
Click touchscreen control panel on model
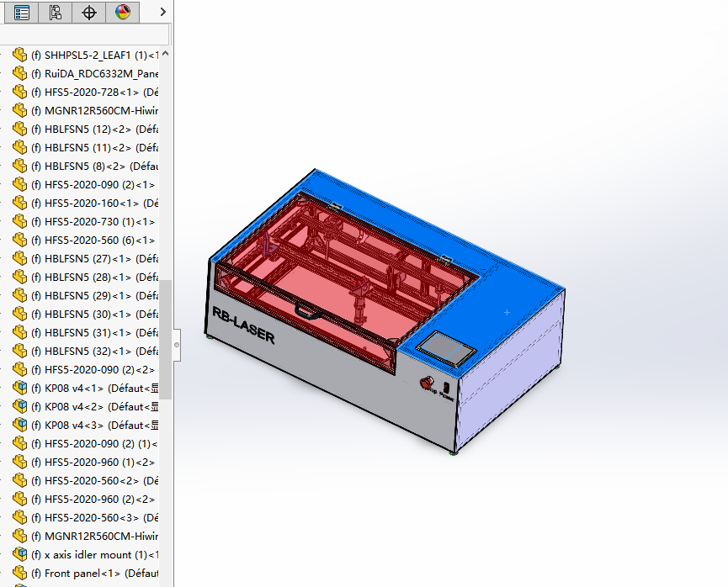446,348
